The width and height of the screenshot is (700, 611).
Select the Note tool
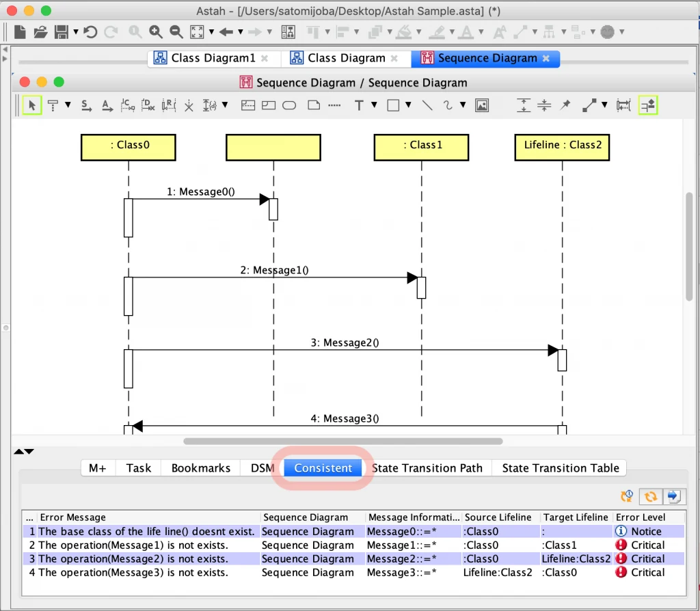[314, 105]
